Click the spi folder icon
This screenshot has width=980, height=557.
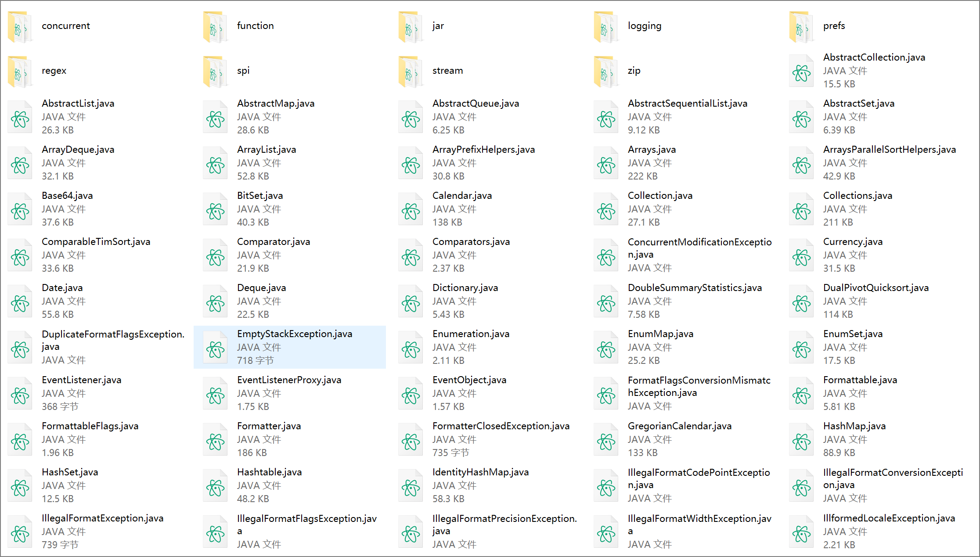[x=216, y=72]
